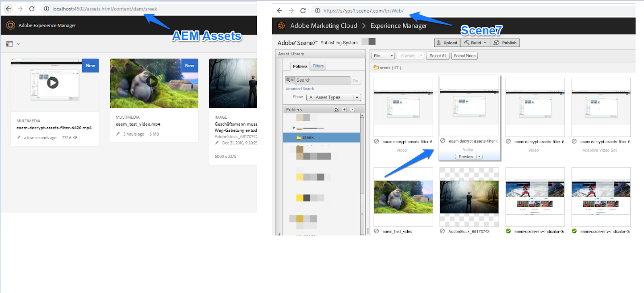The height and width of the screenshot is (293, 644).
Task: Toggle publish mark for AdobeStock_69170742
Action: point(442,231)
